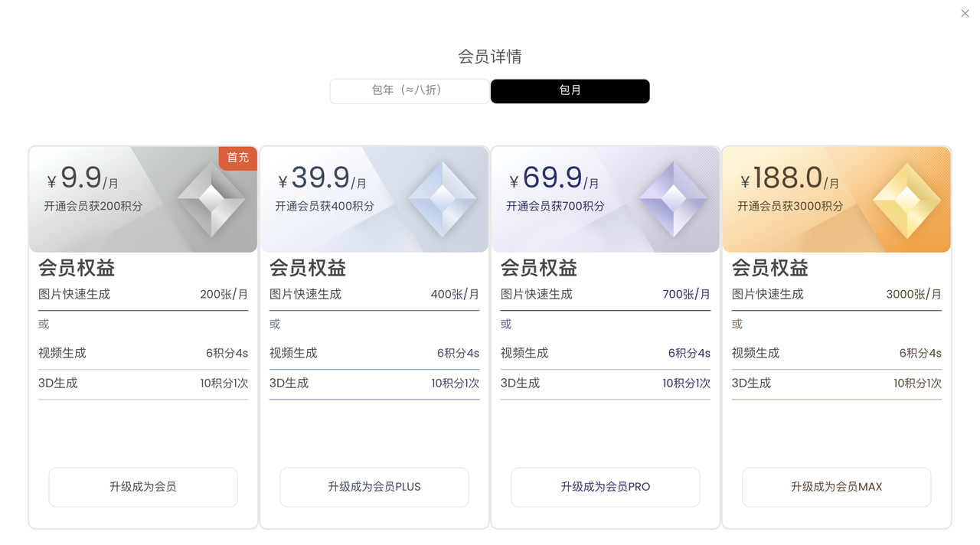Click the 会员权益 heading in the ¥39.9 card
Screen dimensions: 980x545
tap(308, 268)
